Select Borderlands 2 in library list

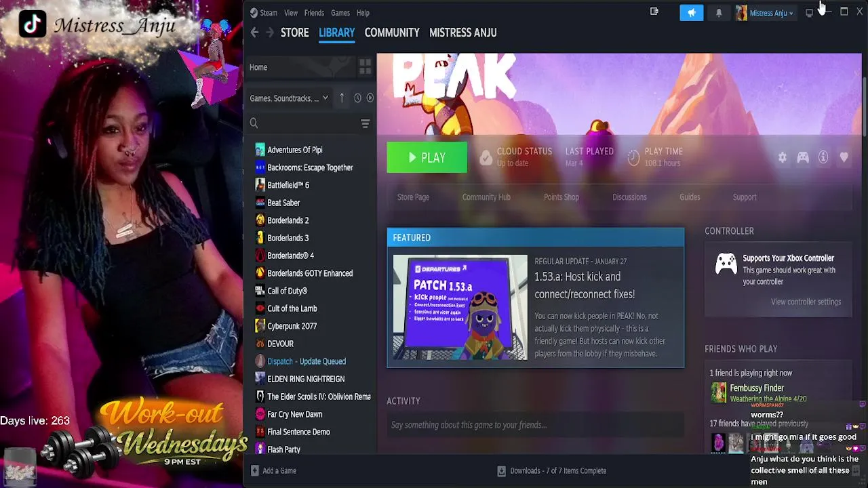[288, 220]
